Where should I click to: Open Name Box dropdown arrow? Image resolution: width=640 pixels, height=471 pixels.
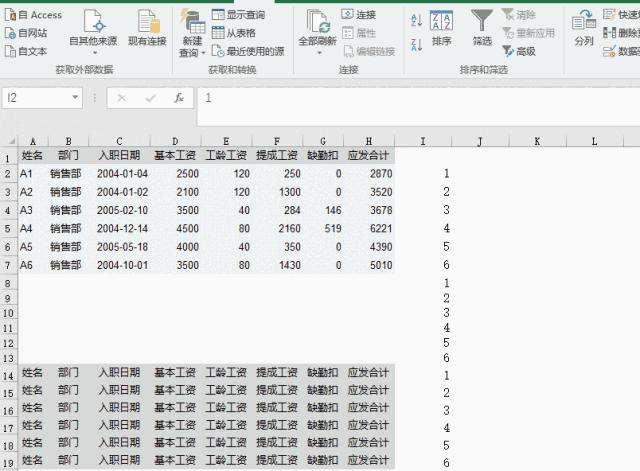tap(75, 98)
